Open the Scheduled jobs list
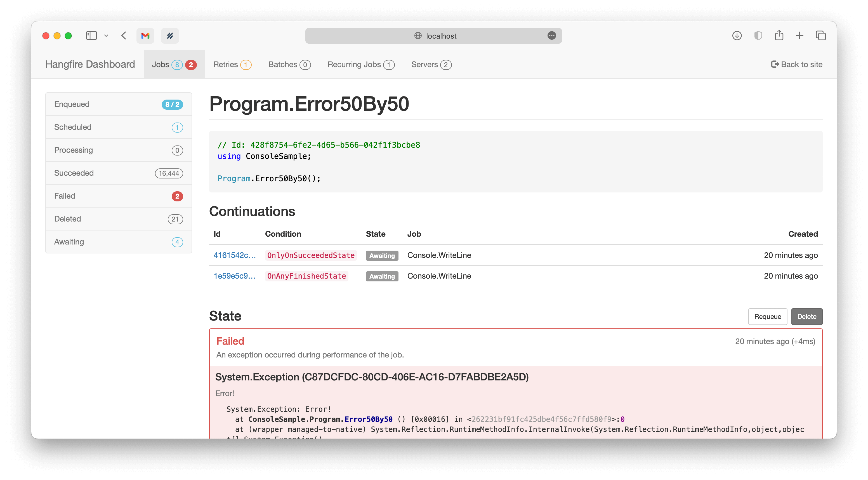 119,127
